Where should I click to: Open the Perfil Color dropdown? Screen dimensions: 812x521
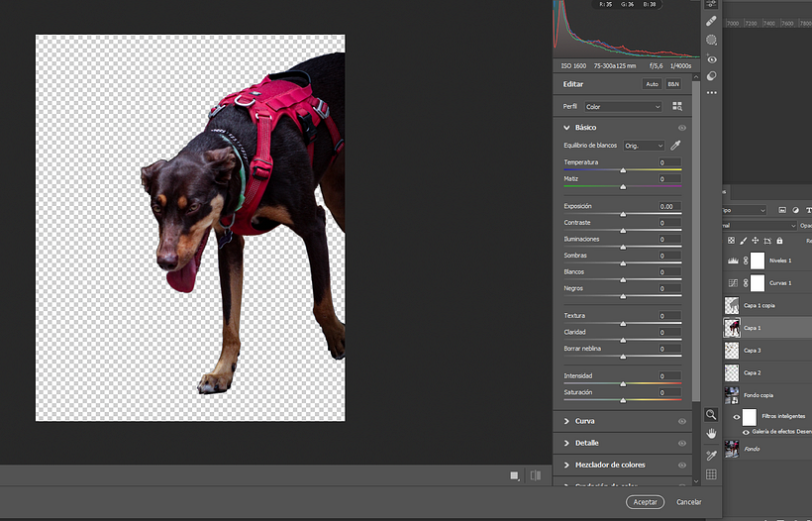(623, 107)
